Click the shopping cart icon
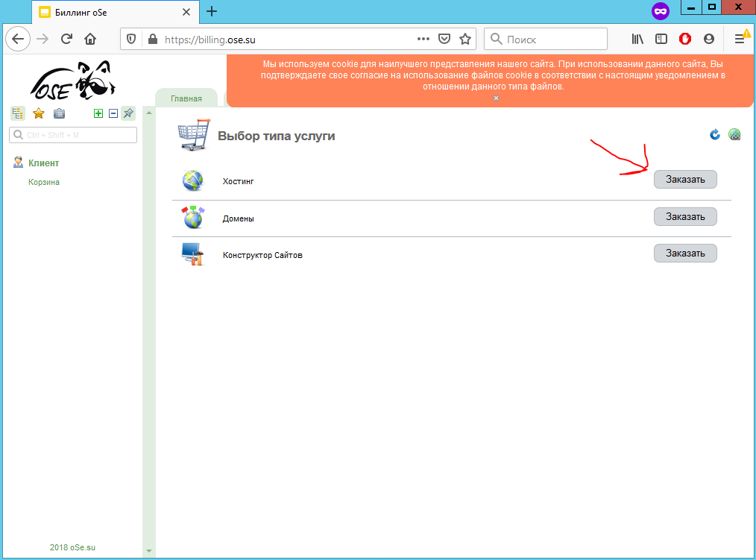Screen dimensions: 756x560 (x=194, y=135)
